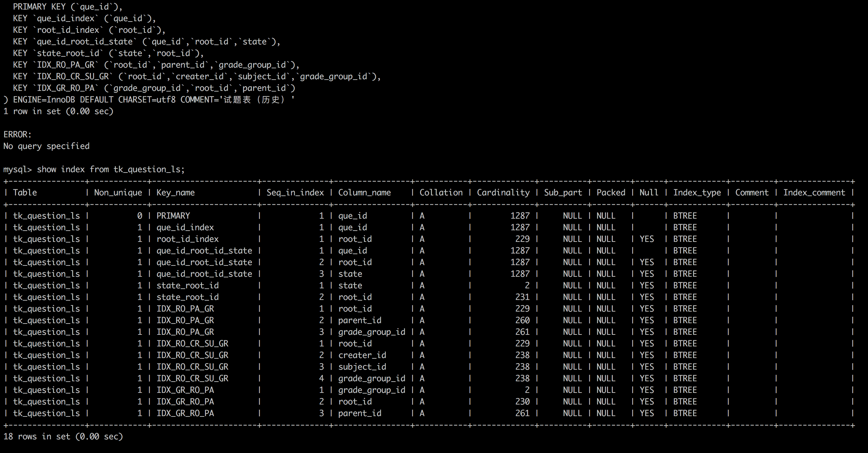
Task: Click 'que_id' column name in PRIMARY row
Action: 352,216
